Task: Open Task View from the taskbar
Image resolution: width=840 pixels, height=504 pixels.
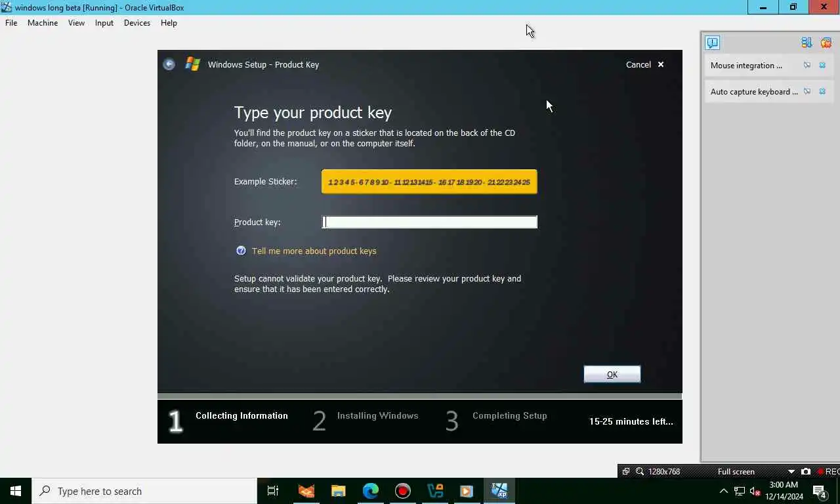Action: [273, 491]
